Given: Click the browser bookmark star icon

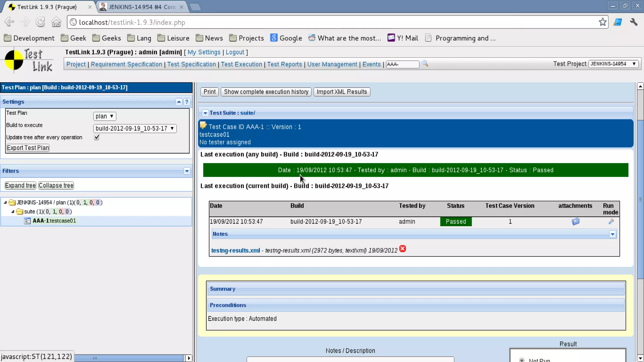Looking at the screenshot, I should [602, 22].
